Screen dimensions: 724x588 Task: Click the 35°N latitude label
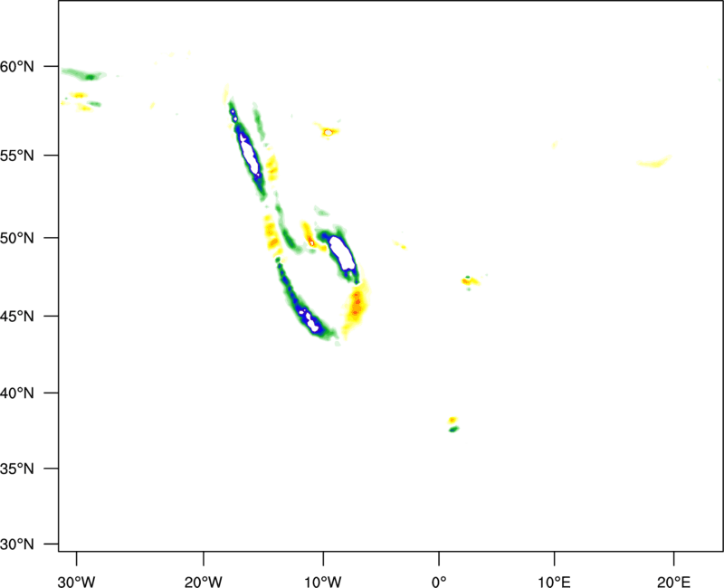click(17, 469)
